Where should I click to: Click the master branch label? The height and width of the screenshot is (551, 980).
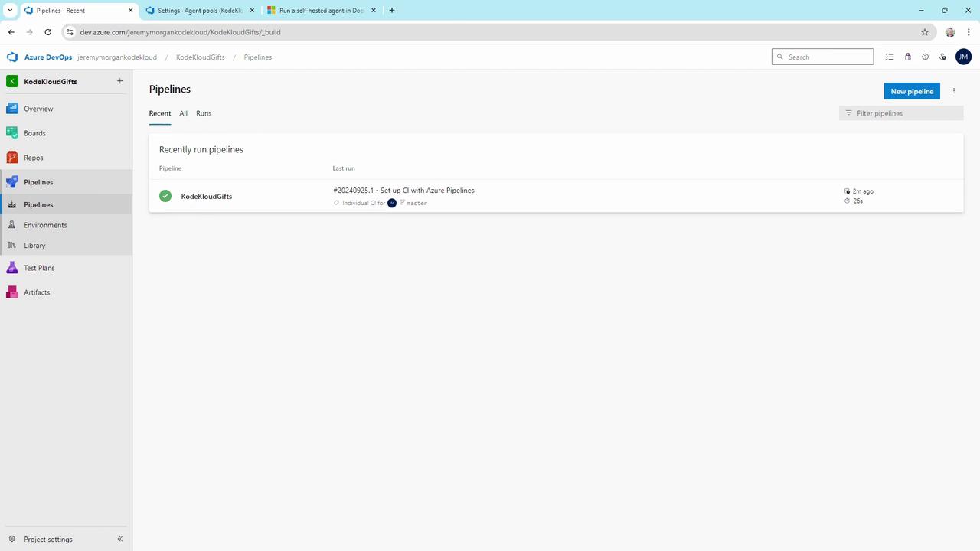coord(417,204)
